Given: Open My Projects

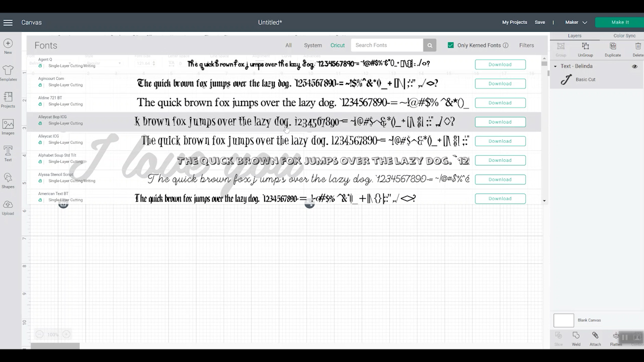Looking at the screenshot, I should (515, 23).
